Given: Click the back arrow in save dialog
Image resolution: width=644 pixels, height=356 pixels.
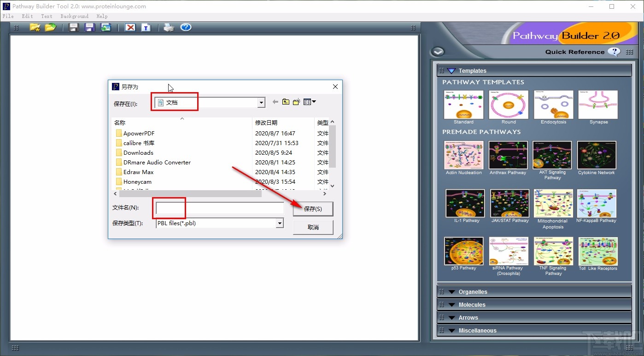Looking at the screenshot, I should [275, 102].
